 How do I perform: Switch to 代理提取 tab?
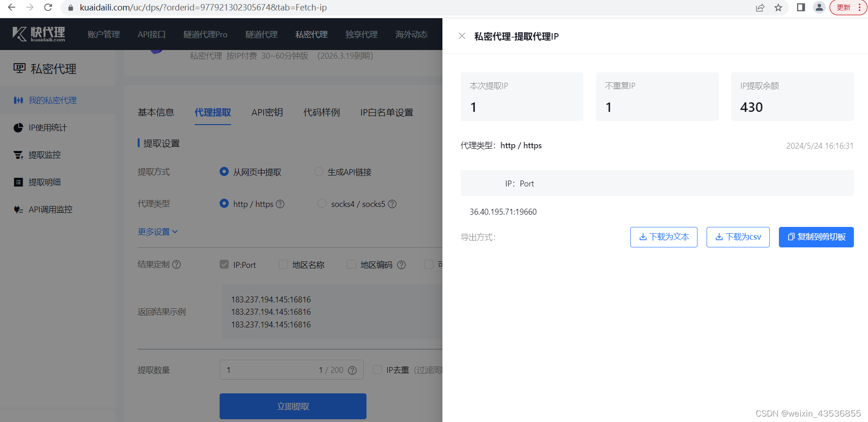tap(213, 112)
